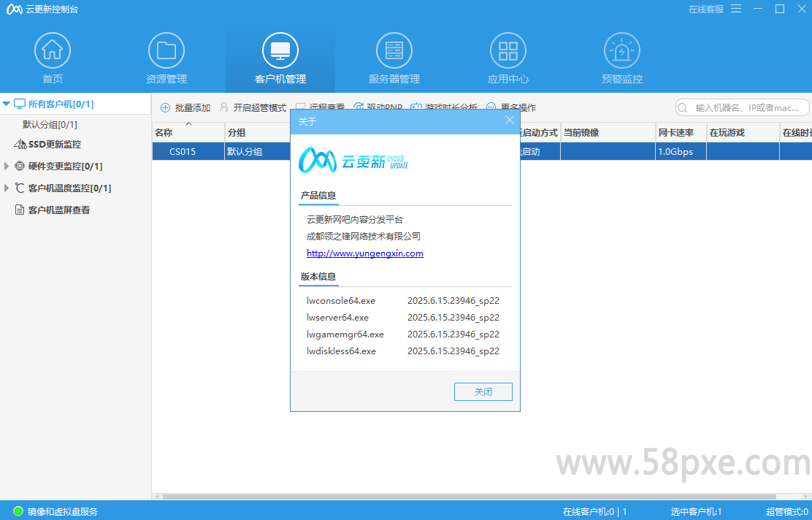This screenshot has height=520, width=812.
Task: Click the 云更新控制台 logo in title bar
Action: point(14,9)
